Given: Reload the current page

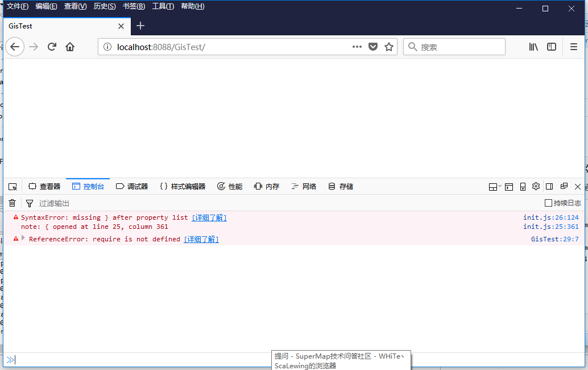Looking at the screenshot, I should [52, 47].
